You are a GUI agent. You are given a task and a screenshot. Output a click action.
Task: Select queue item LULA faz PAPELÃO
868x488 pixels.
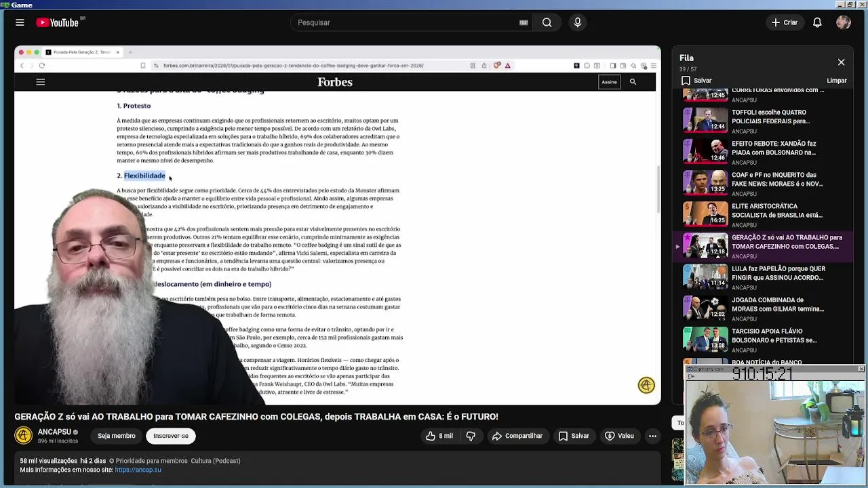763,277
